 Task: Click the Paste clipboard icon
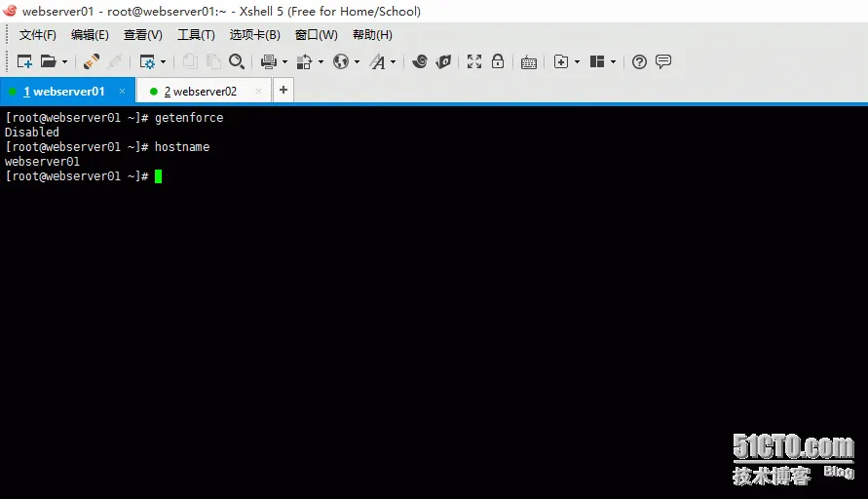[x=213, y=61]
